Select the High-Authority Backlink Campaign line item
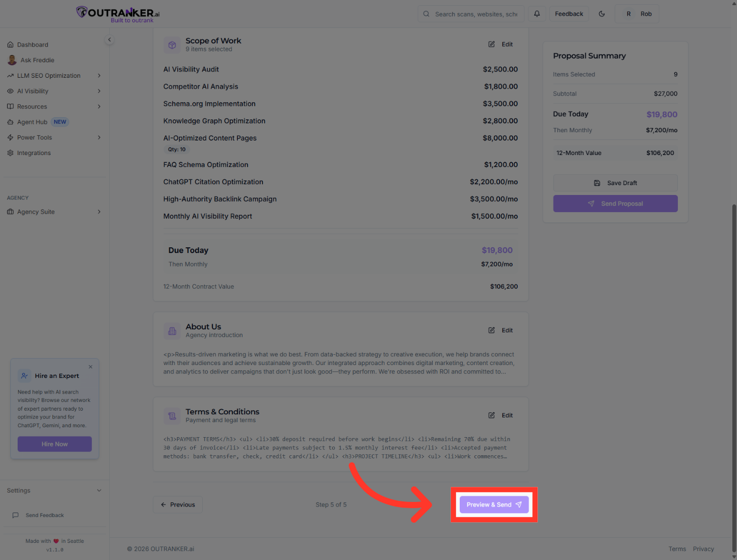 [341, 199]
